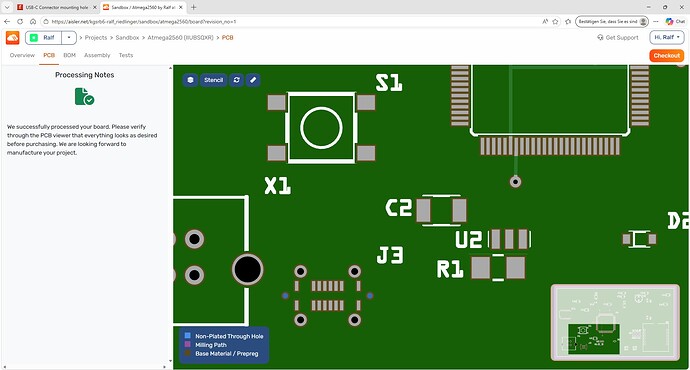This screenshot has width=690, height=370.
Task: Click the orange Checkout button
Action: pyautogui.click(x=667, y=55)
